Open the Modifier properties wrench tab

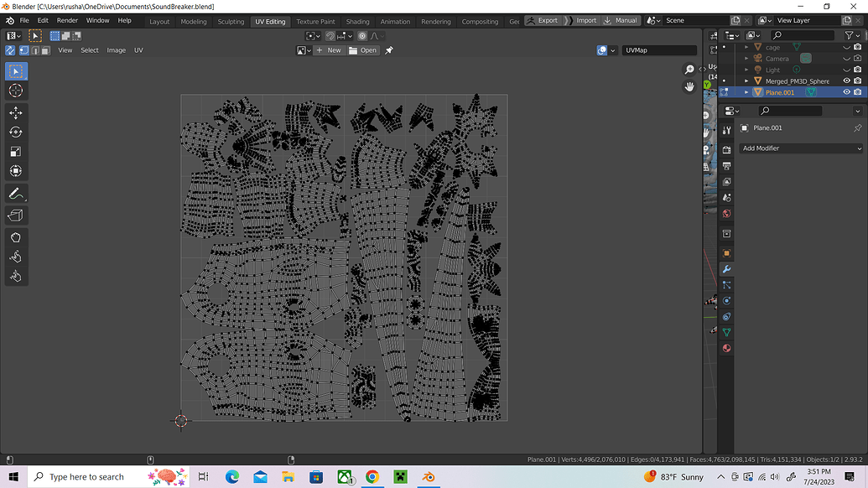click(x=727, y=269)
